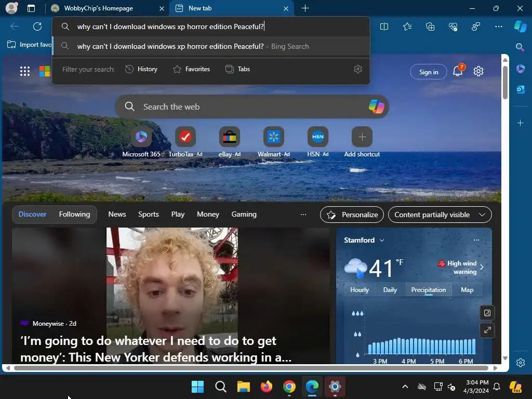
Task: Show hidden system tray icons chevron
Action: [405, 387]
